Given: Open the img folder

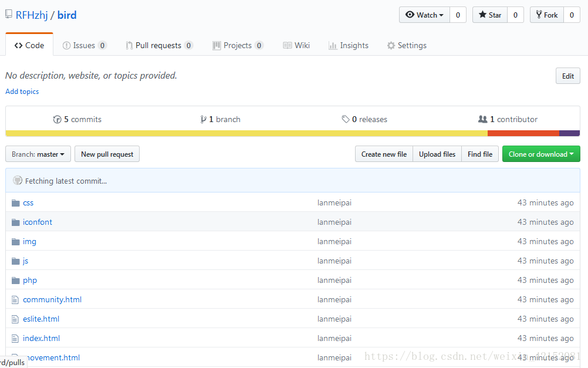Looking at the screenshot, I should pos(29,242).
